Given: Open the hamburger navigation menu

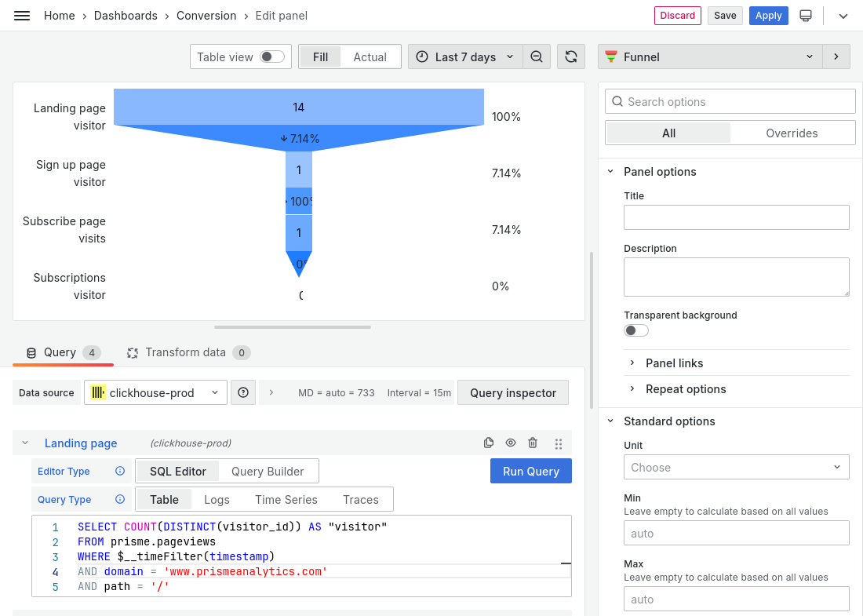Looking at the screenshot, I should point(22,16).
